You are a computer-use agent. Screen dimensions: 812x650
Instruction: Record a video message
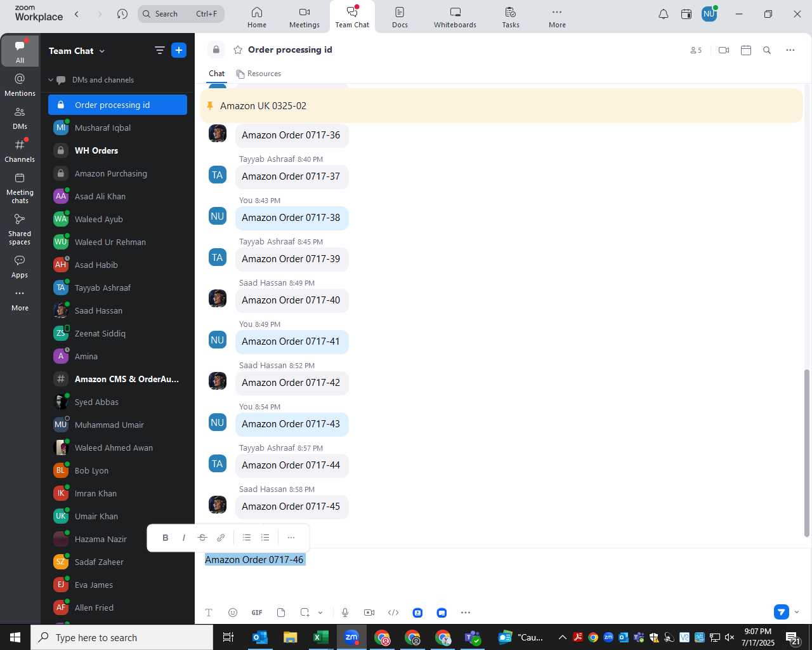369,613
